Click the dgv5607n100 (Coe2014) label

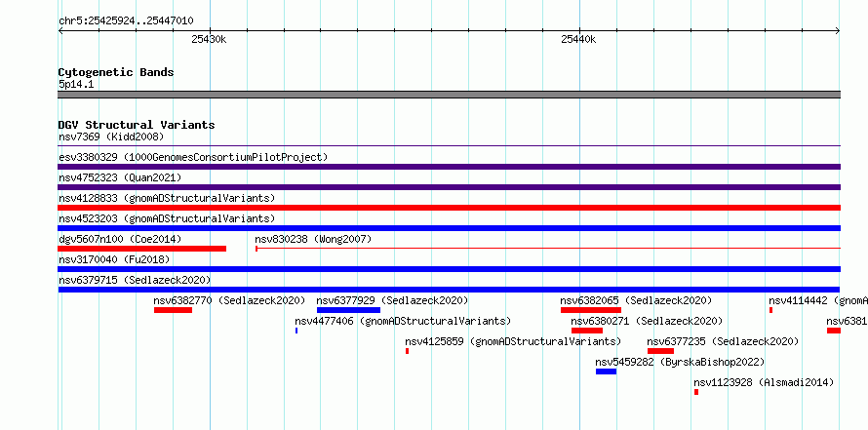pyautogui.click(x=120, y=239)
